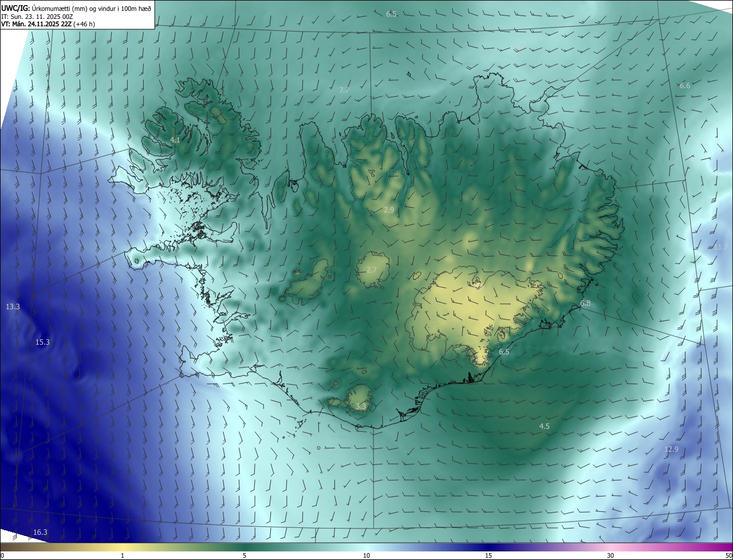This screenshot has height=560, width=733.
Task: Click the '30' tick on the color scale
Action: (x=610, y=555)
